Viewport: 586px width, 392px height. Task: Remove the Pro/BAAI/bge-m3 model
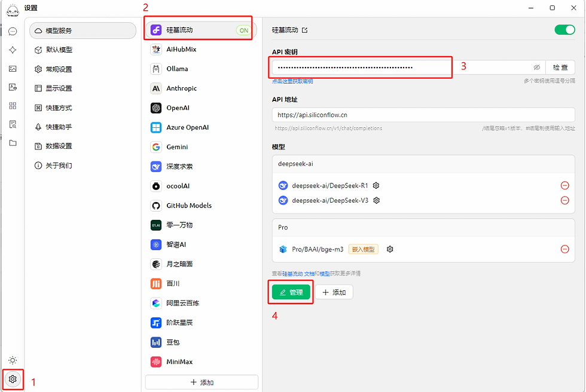[564, 249]
